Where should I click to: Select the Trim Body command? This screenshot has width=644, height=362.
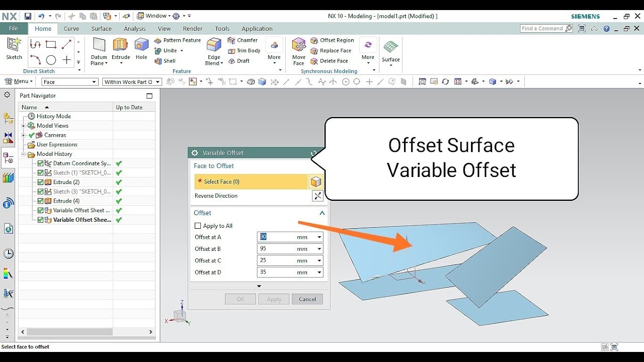[x=244, y=51]
